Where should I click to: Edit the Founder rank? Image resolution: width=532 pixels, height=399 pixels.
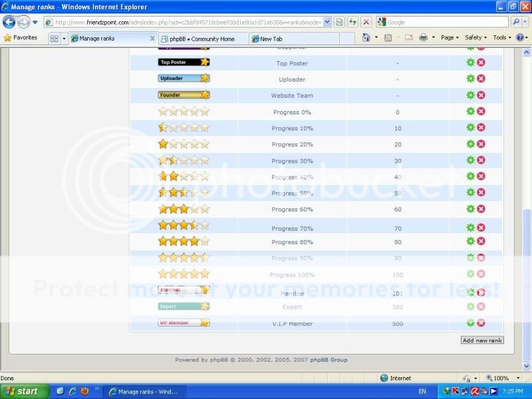pyautogui.click(x=471, y=95)
